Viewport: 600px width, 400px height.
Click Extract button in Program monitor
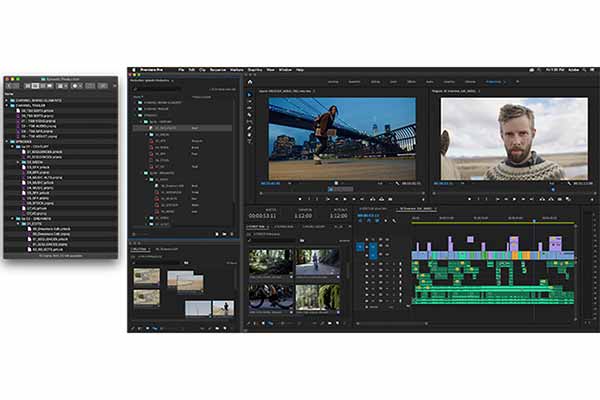click(551, 199)
